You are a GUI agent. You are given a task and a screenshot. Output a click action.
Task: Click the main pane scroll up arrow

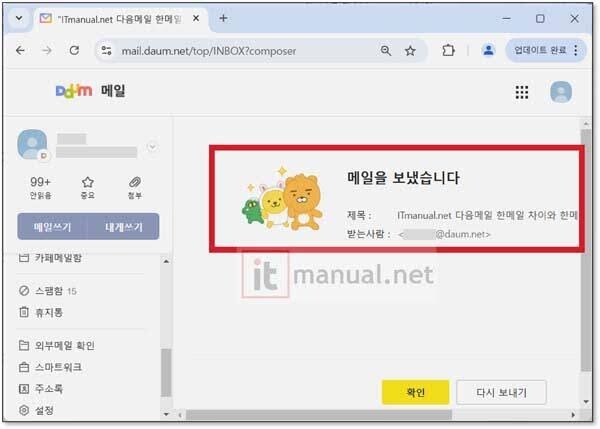pos(586,124)
